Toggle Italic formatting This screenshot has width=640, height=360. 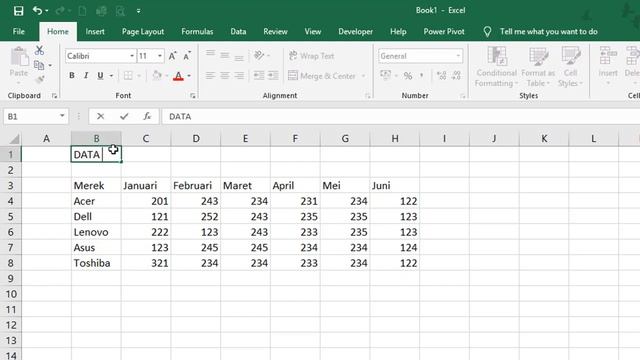(86, 76)
